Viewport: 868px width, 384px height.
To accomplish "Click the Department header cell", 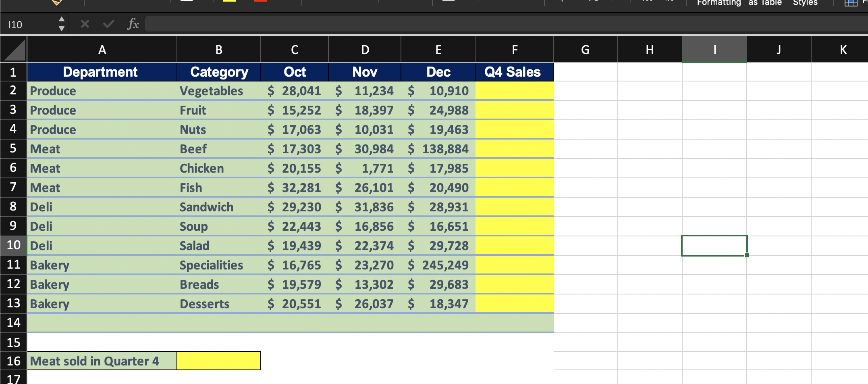I will pyautogui.click(x=102, y=72).
